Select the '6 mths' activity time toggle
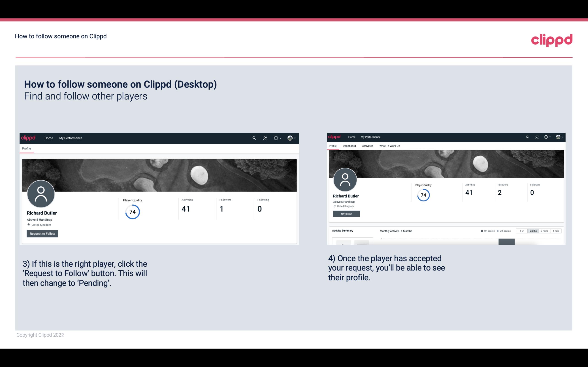The image size is (588, 367). pos(533,230)
